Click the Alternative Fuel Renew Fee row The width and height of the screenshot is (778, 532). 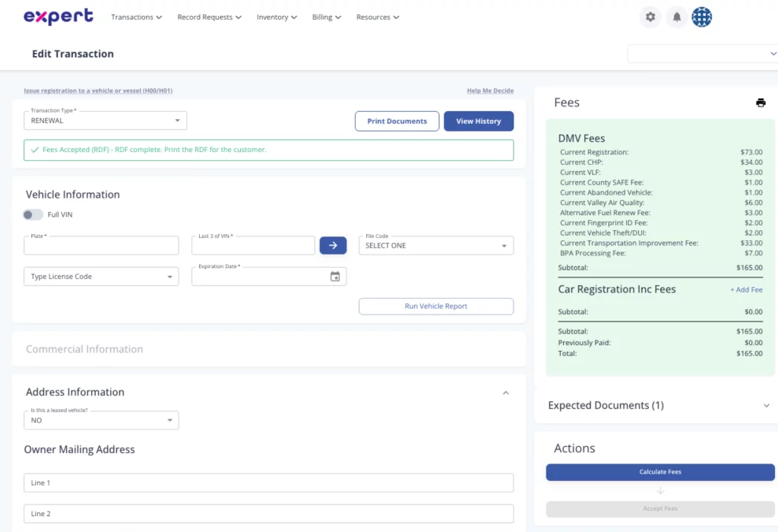coord(661,213)
